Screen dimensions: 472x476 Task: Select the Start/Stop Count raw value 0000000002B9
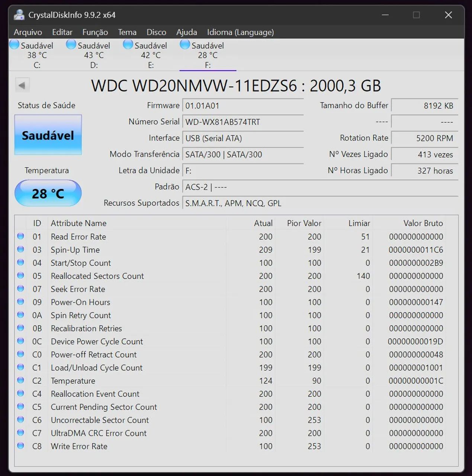[x=416, y=263]
